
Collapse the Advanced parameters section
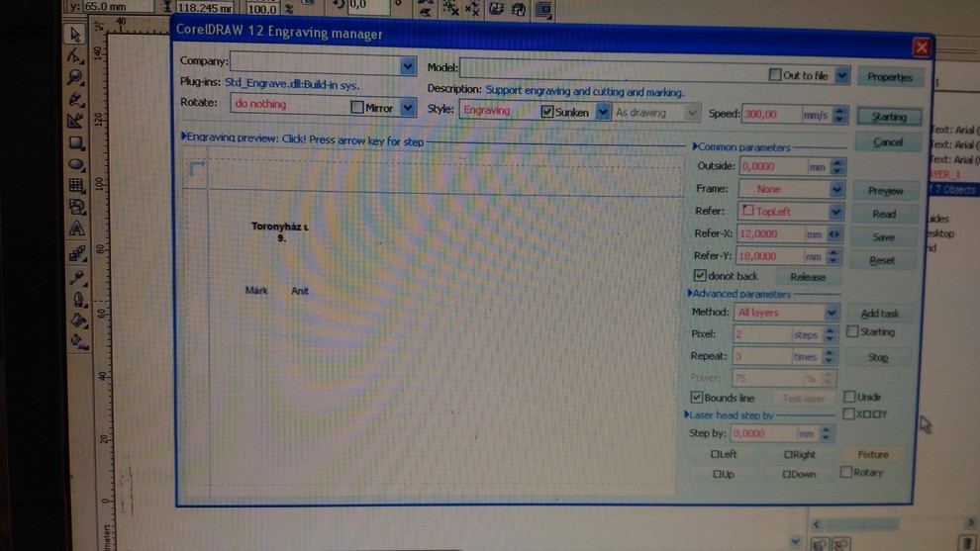(691, 294)
